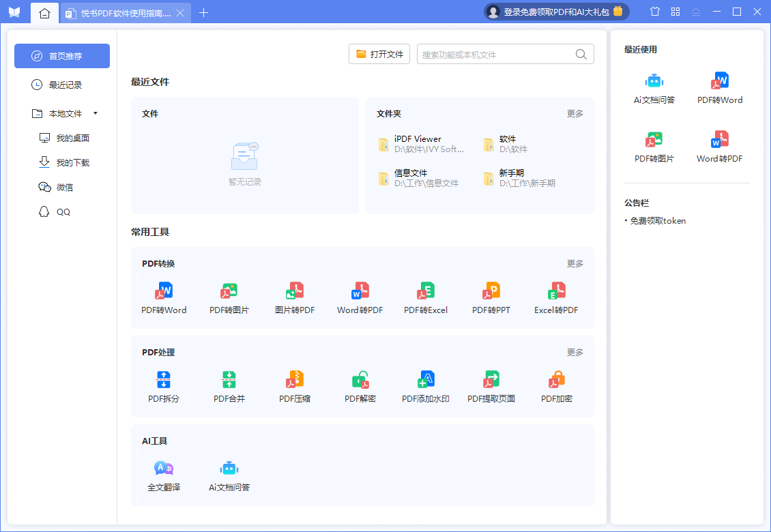This screenshot has height=532, width=771.
Task: Open the PDF转PPT tool
Action: [x=491, y=298]
